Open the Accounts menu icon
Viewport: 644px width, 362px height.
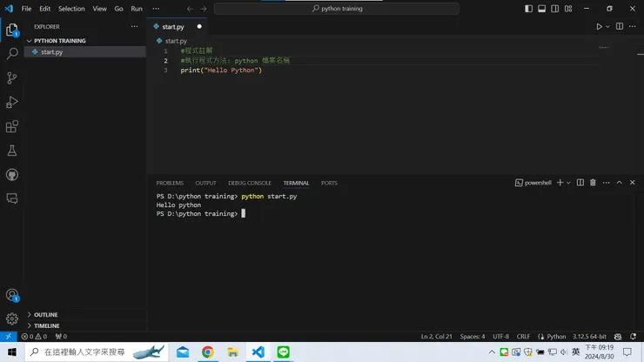click(12, 295)
